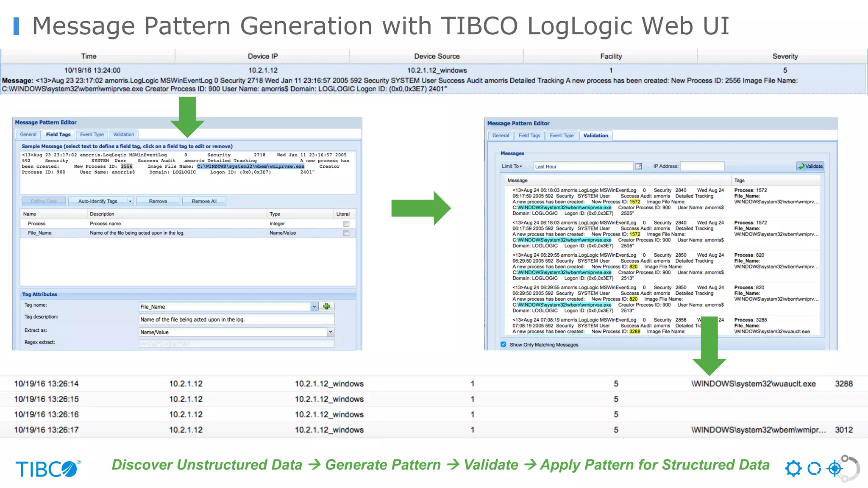Click the green plus icon beside Tag name
868x488 pixels.
coord(326,306)
